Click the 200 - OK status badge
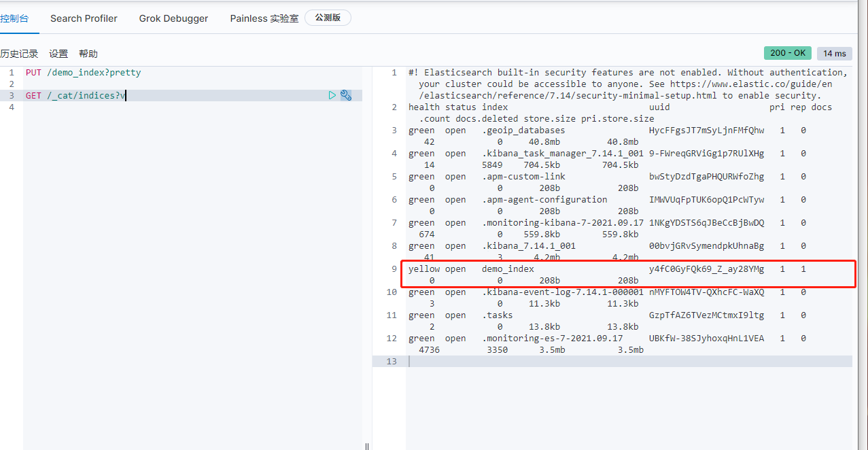 788,53
